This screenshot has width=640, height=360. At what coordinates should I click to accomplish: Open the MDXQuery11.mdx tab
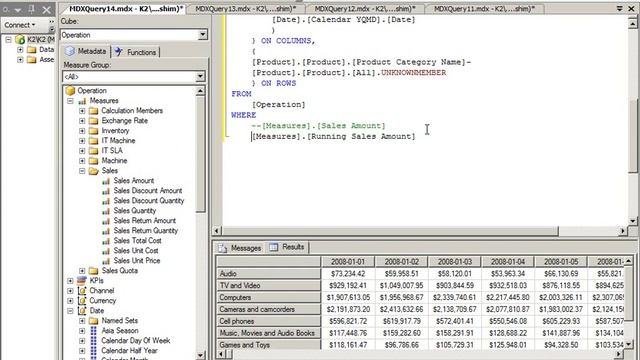(484, 9)
